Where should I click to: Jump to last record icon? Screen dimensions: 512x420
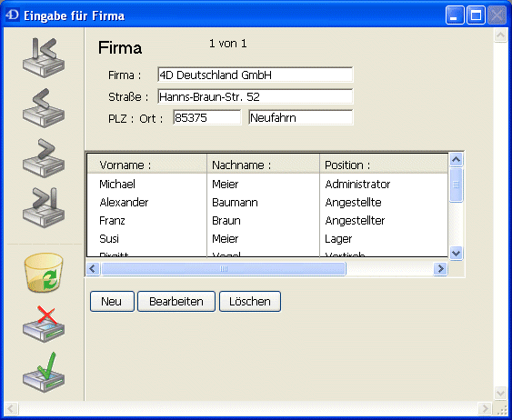click(44, 207)
